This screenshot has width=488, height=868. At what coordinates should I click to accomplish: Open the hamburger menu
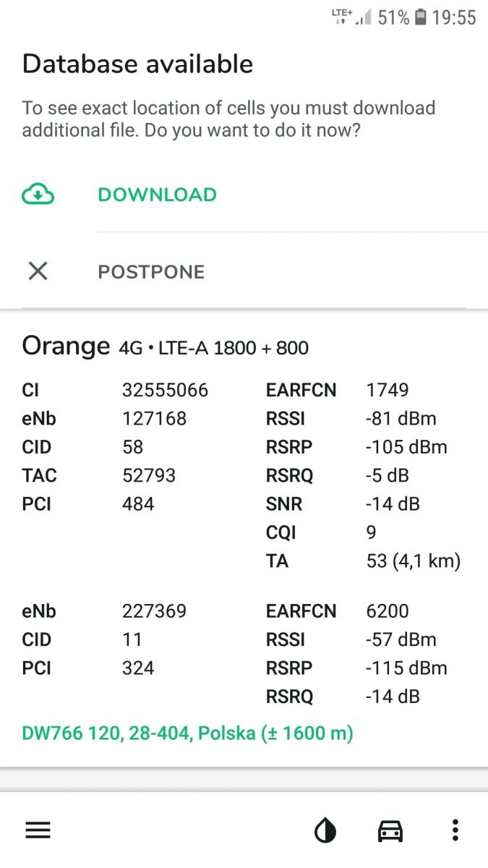38,830
